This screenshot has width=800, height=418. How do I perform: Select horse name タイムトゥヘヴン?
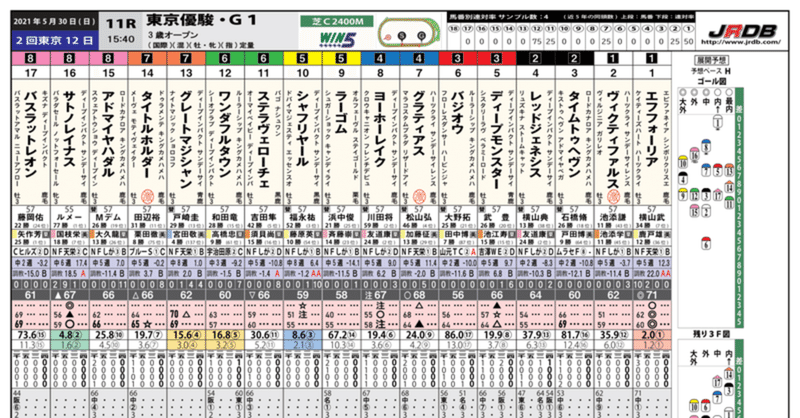click(574, 134)
